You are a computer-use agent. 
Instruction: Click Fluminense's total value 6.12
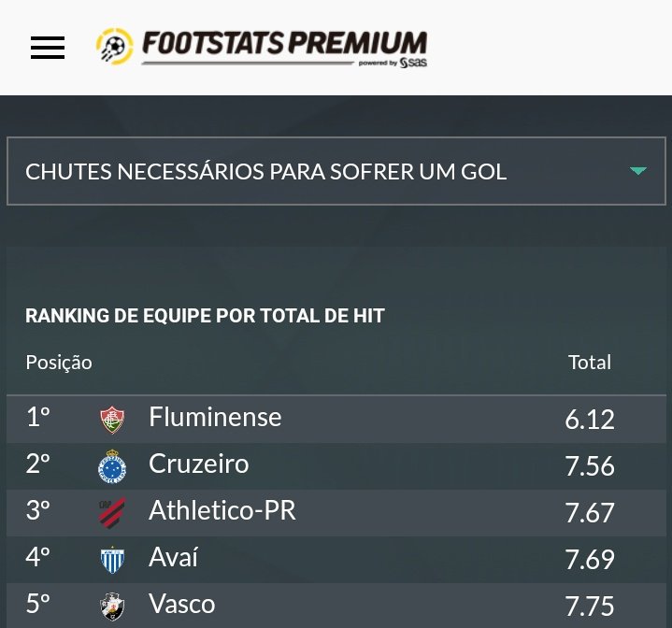(x=590, y=420)
